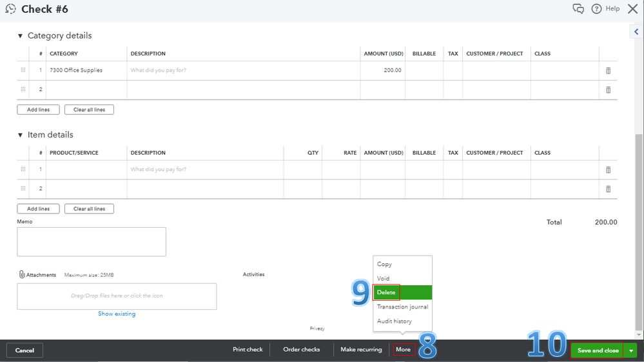Select the 7300 Office Supplies category cell
The width and height of the screenshot is (644, 362).
point(86,70)
